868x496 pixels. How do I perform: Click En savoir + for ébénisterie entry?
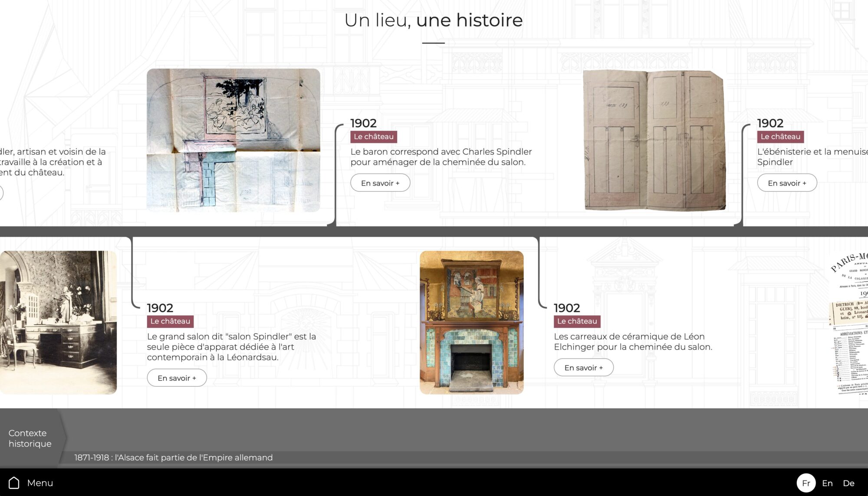(x=787, y=183)
